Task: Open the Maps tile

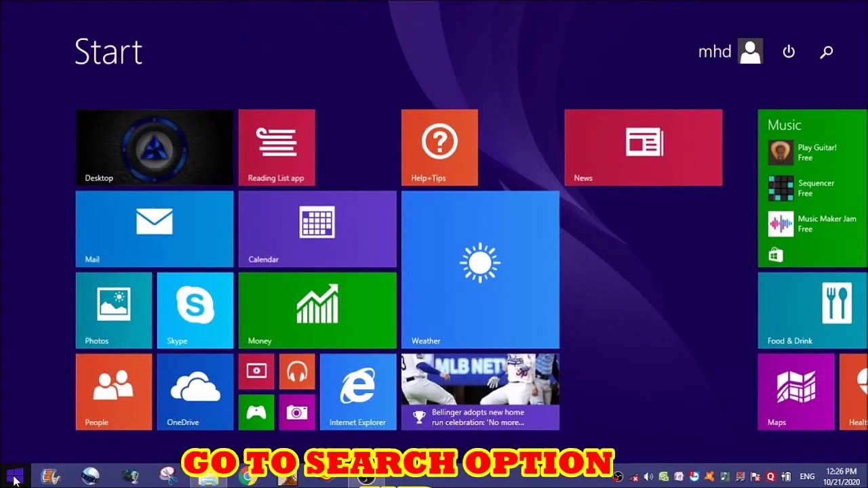Action: tap(796, 392)
